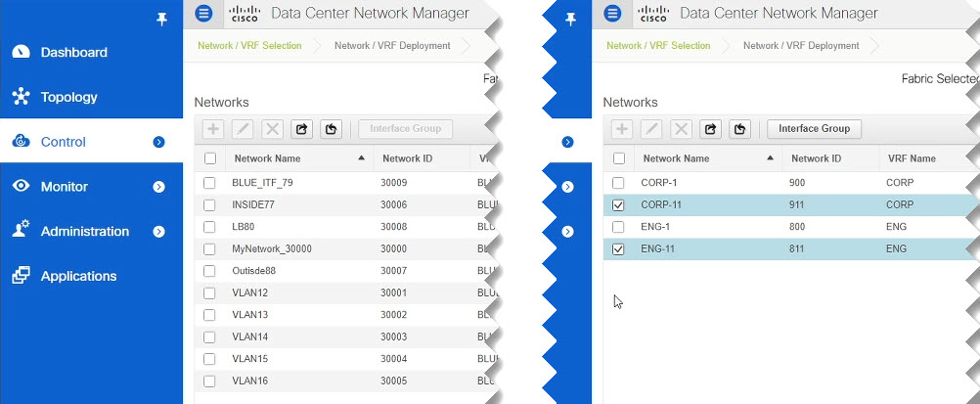Check the VLAN14 row checkbox
This screenshot has width=980, height=404.
pos(209,337)
